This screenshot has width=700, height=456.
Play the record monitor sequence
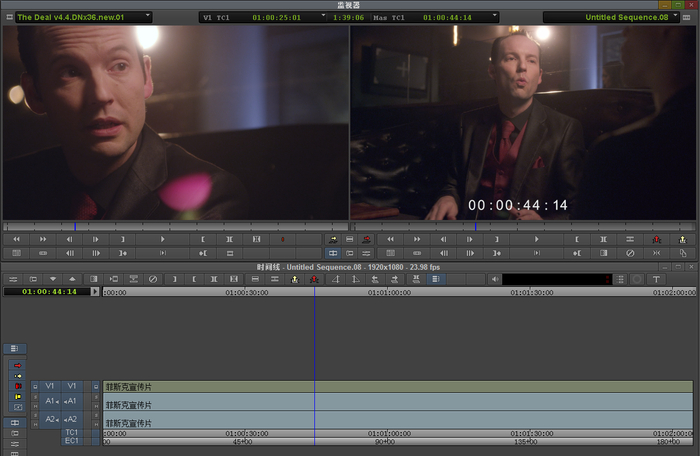coord(537,239)
